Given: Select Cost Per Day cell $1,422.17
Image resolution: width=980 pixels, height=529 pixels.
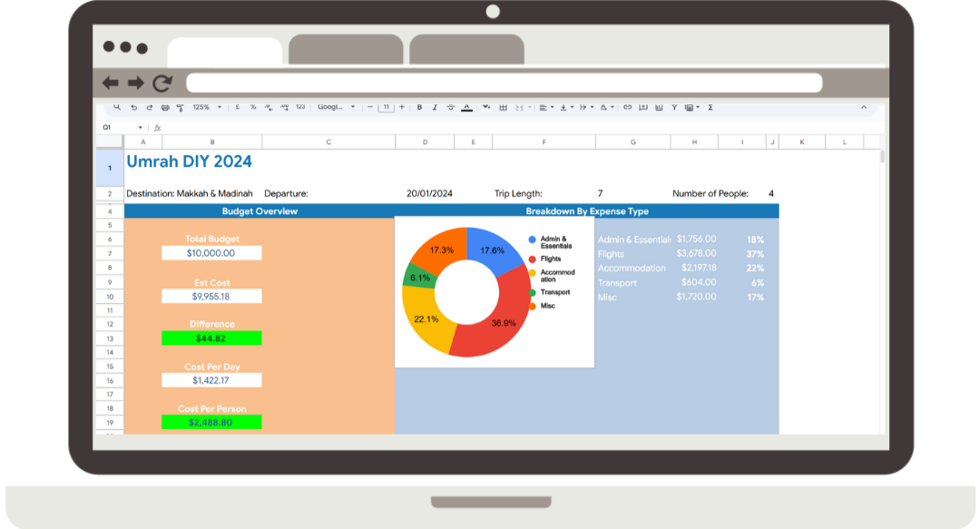Looking at the screenshot, I should pyautogui.click(x=211, y=380).
